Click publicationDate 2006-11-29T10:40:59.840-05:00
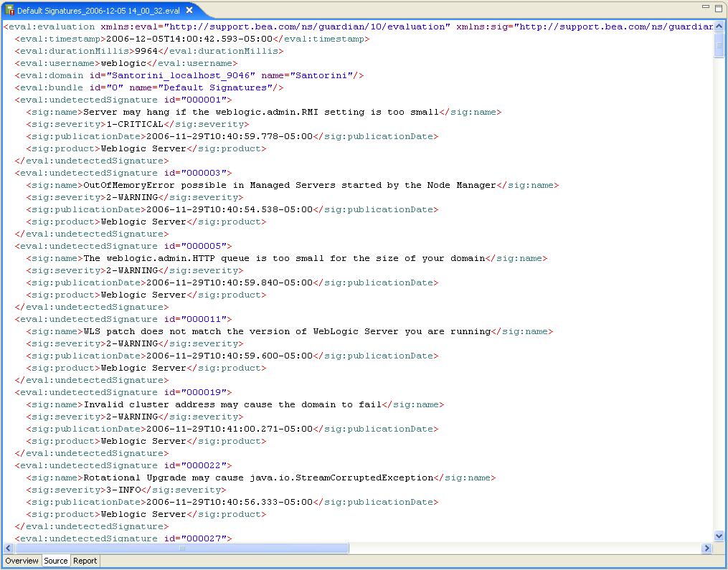The height and width of the screenshot is (570, 728). click(x=230, y=282)
